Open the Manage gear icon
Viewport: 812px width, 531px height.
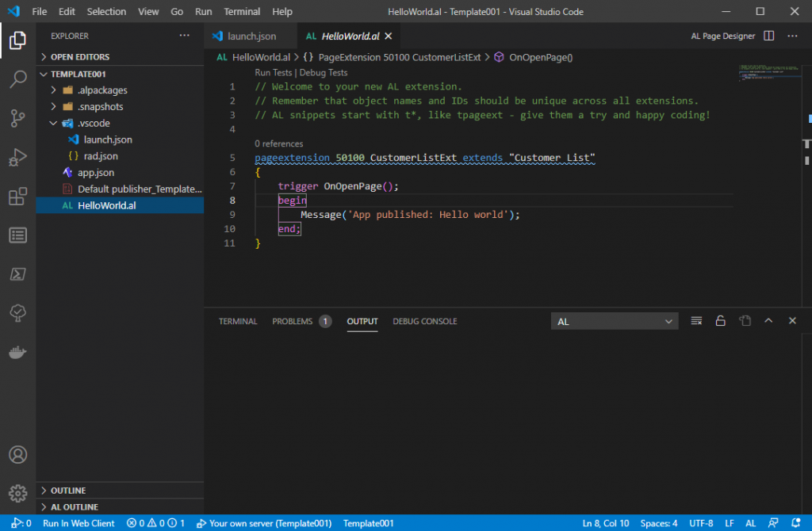[17, 493]
